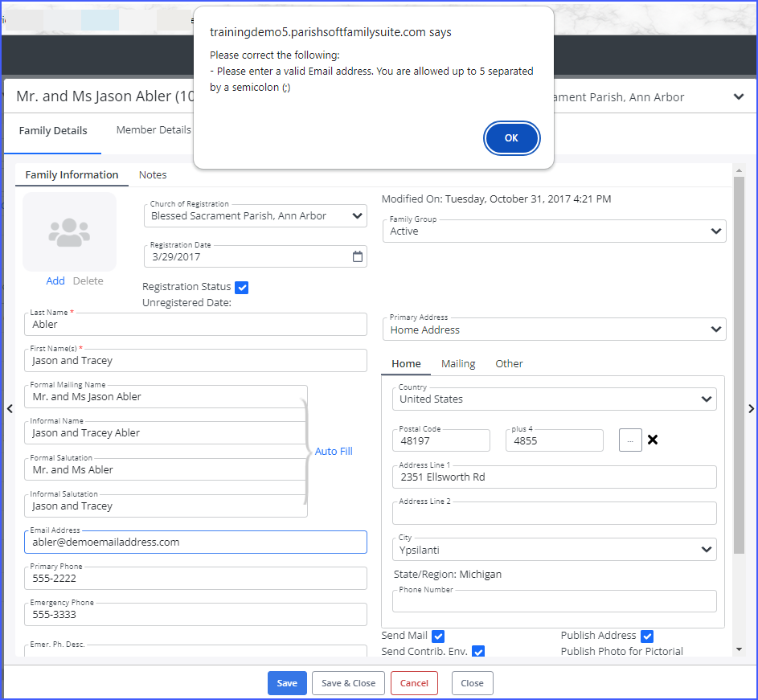Click the Address Line 1 field
Image resolution: width=758 pixels, height=700 pixels.
pyautogui.click(x=555, y=477)
